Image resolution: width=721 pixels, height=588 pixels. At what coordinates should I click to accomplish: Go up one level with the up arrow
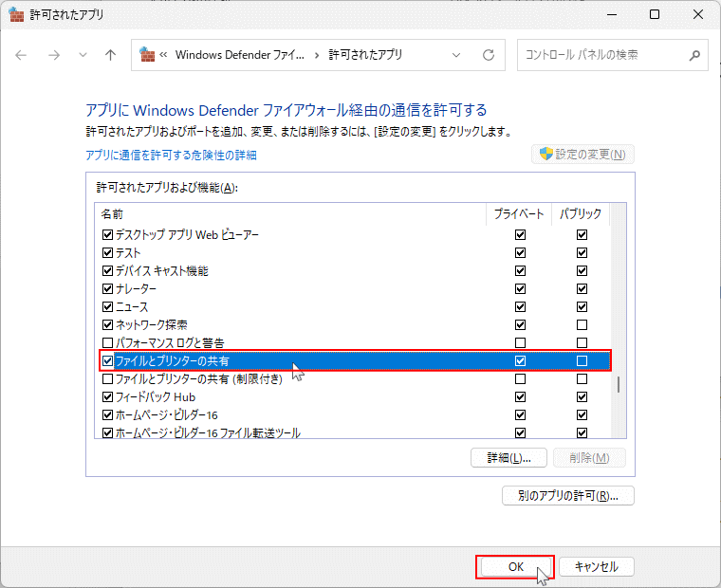pyautogui.click(x=110, y=56)
